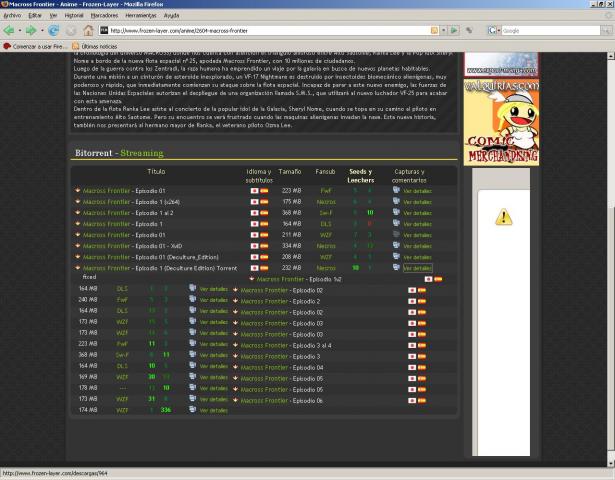Click the Japanese flag in the Episodio 3 al 4 row
Screen dimensions: 615x480
pos(412,345)
